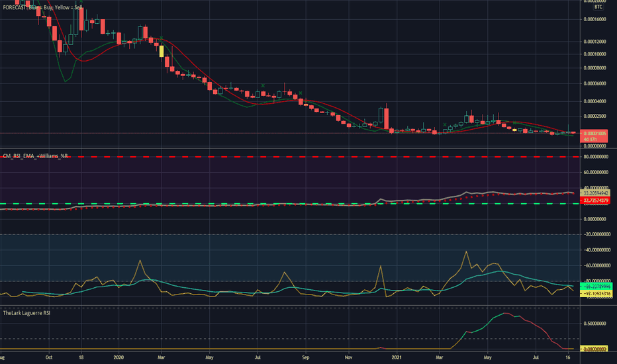Click the Oct label on time axis
The width and height of the screenshot is (617, 364).
coord(49,357)
